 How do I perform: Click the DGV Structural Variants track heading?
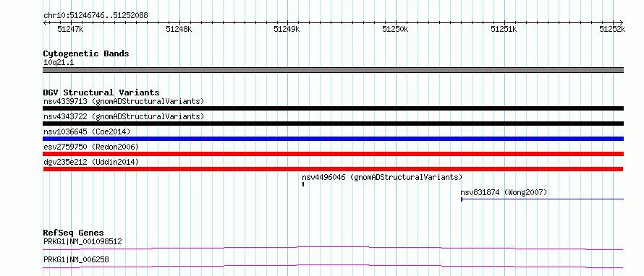(101, 92)
